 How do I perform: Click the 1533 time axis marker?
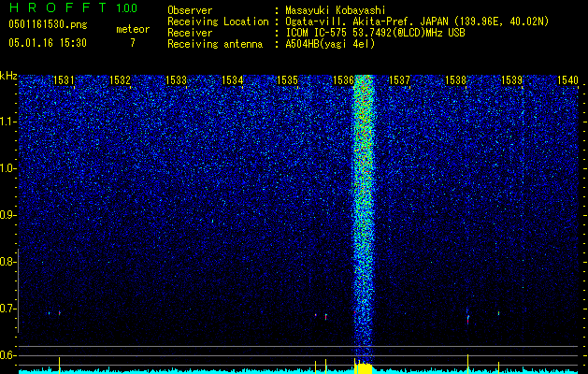(x=176, y=79)
